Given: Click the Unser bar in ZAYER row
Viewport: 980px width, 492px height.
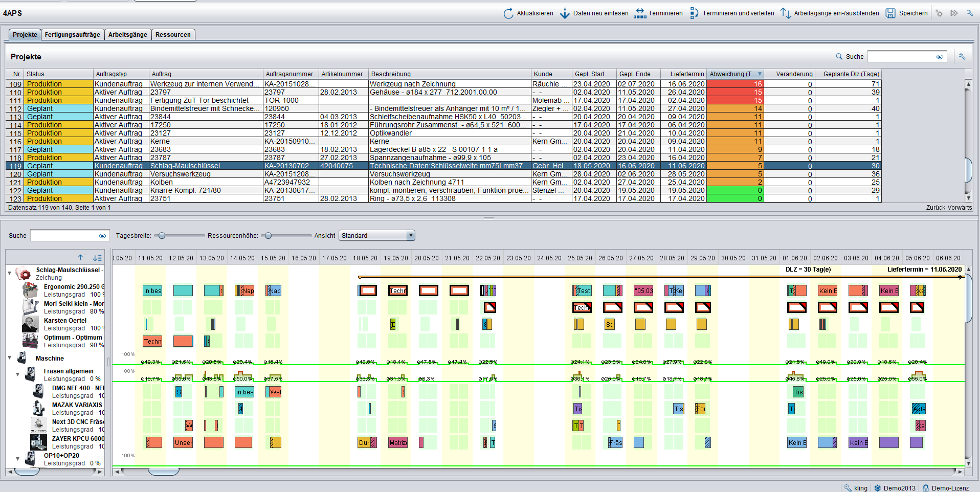Looking at the screenshot, I should click(183, 442).
